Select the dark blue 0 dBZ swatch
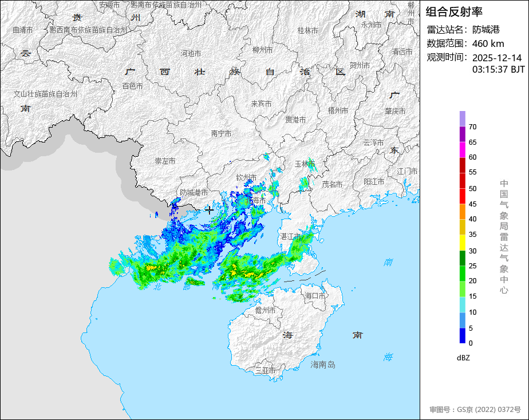The width and height of the screenshot is (529, 420). point(462,335)
